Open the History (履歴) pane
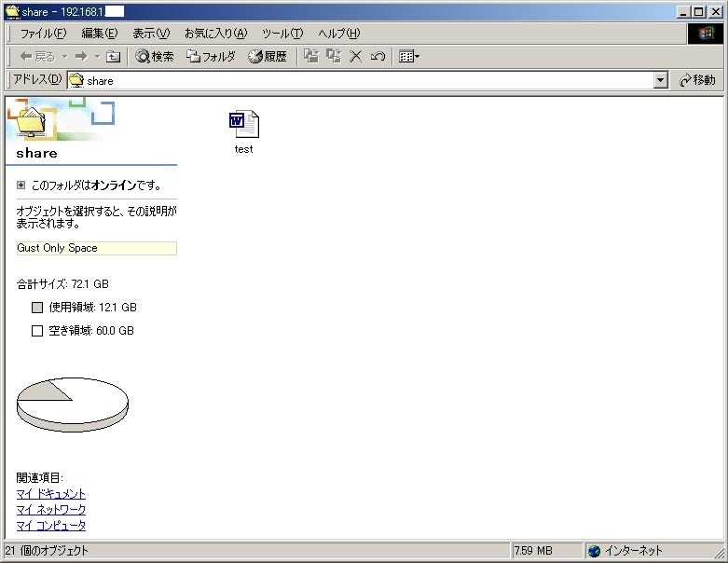This screenshot has height=563, width=728. (268, 57)
